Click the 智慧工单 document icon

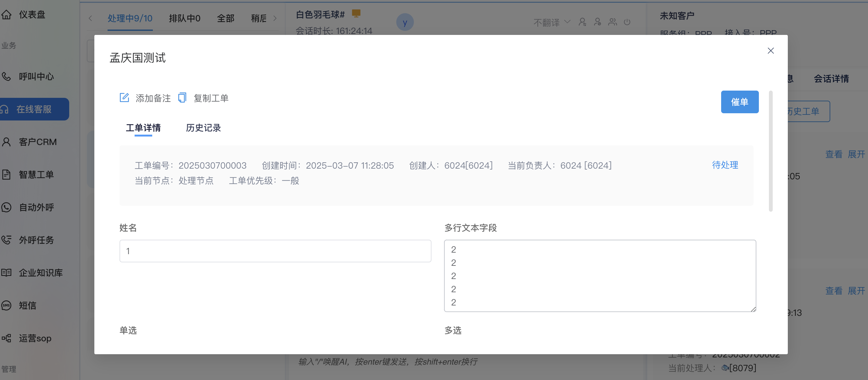coord(6,175)
